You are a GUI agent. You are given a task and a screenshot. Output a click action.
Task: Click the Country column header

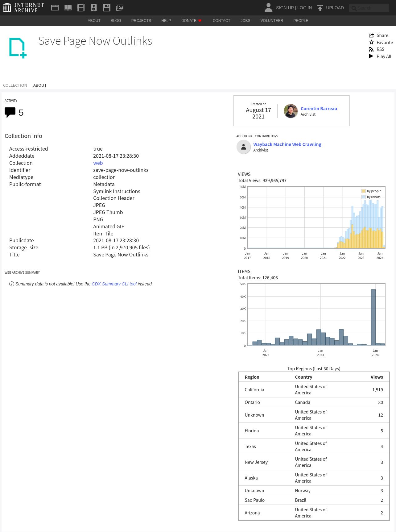tap(303, 377)
